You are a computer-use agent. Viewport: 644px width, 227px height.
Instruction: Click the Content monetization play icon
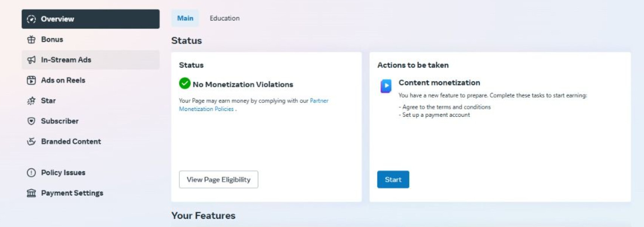tap(386, 86)
